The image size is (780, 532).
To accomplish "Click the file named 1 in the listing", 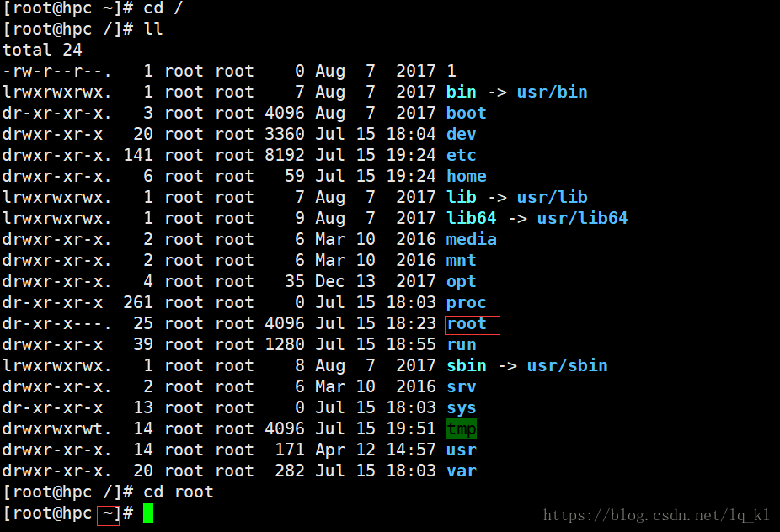I will point(451,72).
